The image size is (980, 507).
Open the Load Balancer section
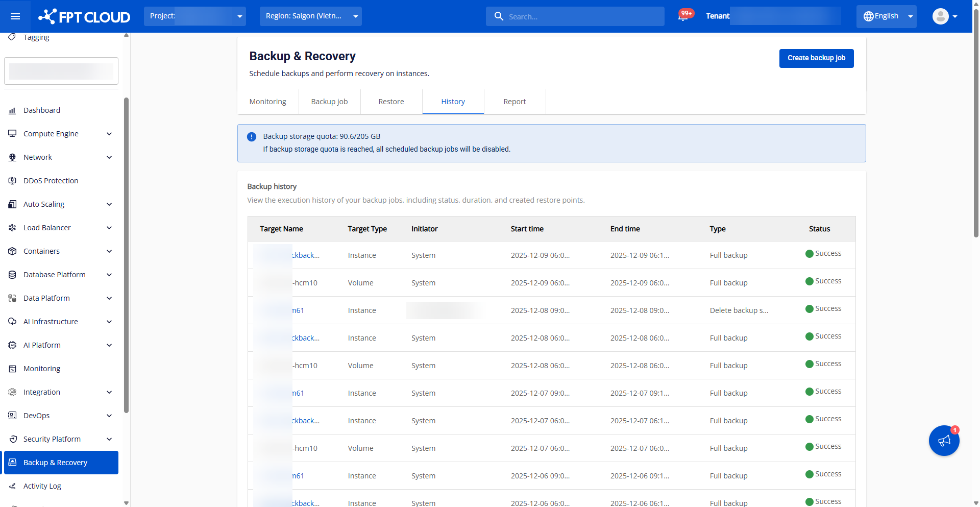click(x=48, y=227)
